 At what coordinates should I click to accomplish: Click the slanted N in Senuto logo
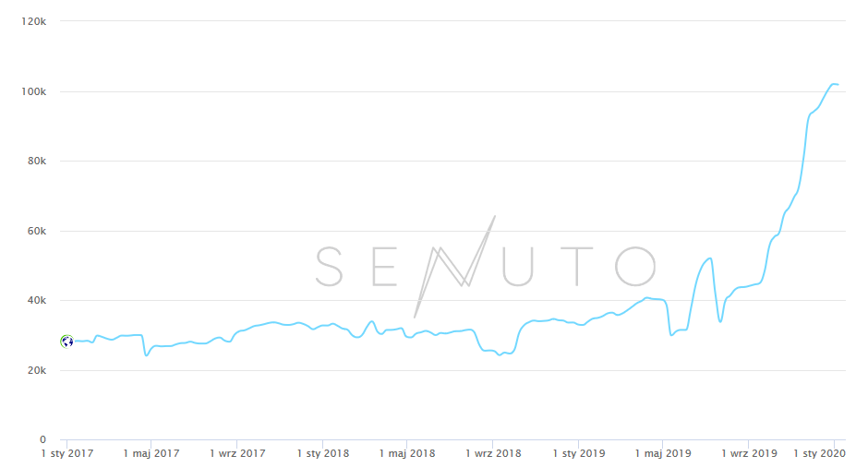454,266
